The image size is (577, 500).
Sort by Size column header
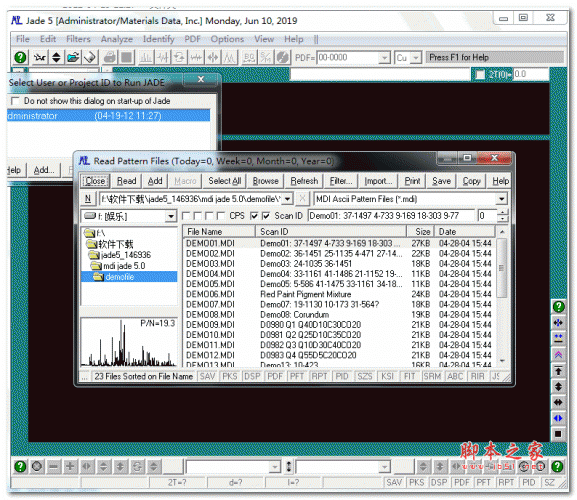pyautogui.click(x=420, y=232)
